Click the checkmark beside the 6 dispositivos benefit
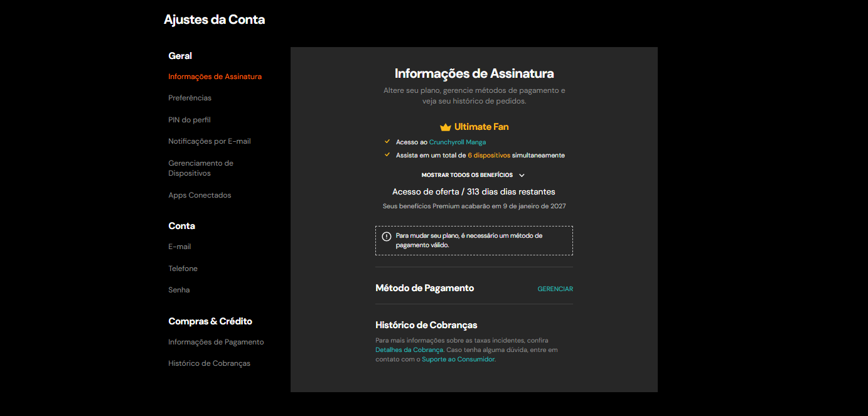 click(x=387, y=155)
